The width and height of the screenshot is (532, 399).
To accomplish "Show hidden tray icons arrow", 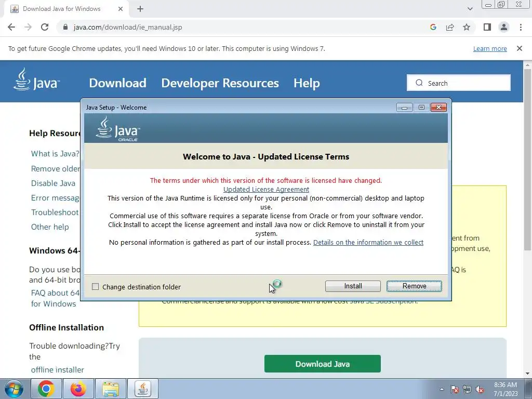I will 442,389.
